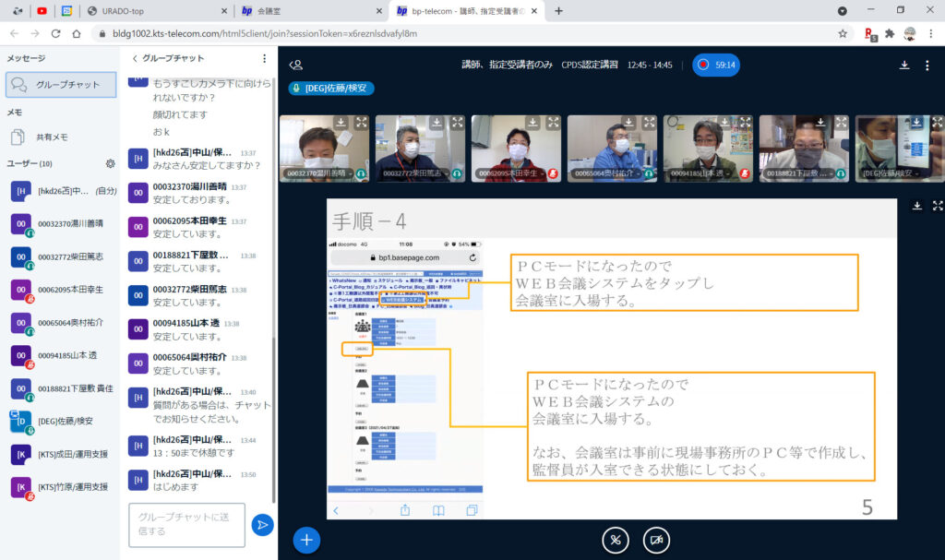This screenshot has height=560, width=945.
Task: Click the blue plus actions button
Action: point(306,540)
